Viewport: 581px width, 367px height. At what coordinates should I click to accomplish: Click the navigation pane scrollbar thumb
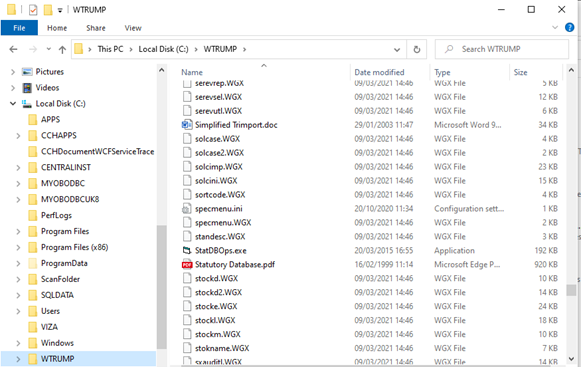(161, 287)
